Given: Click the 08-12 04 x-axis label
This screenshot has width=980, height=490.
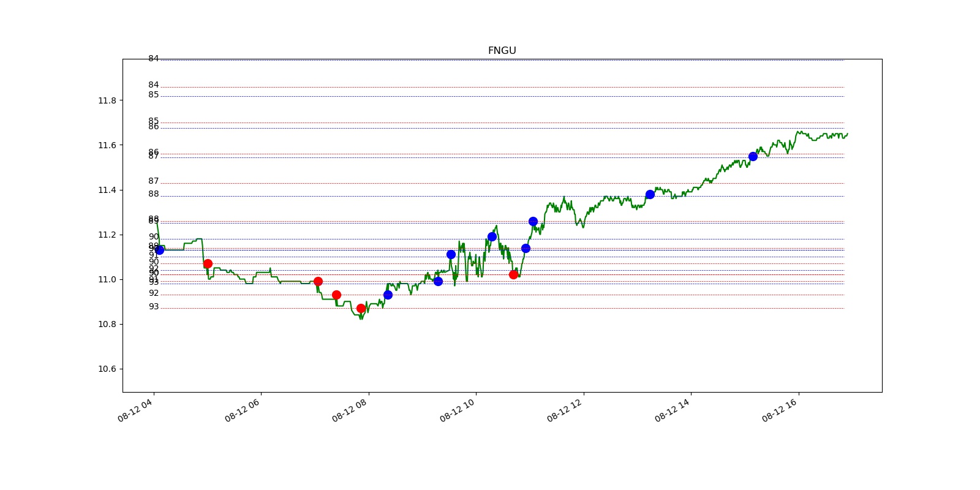Looking at the screenshot, I should (x=135, y=410).
